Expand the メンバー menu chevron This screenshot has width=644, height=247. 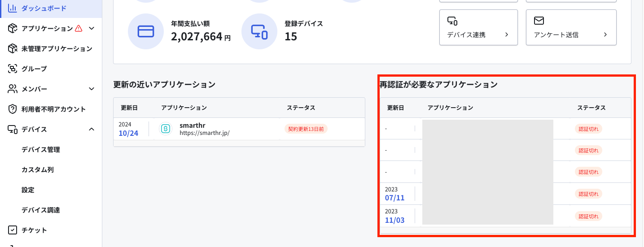[92, 89]
